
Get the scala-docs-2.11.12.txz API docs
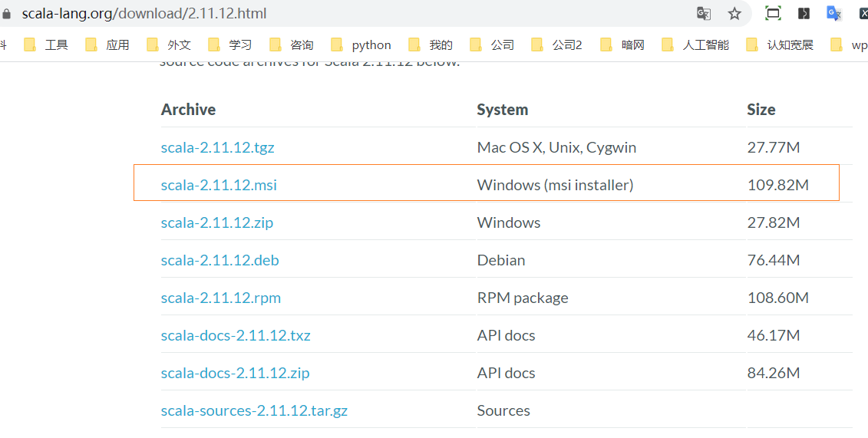pos(236,335)
